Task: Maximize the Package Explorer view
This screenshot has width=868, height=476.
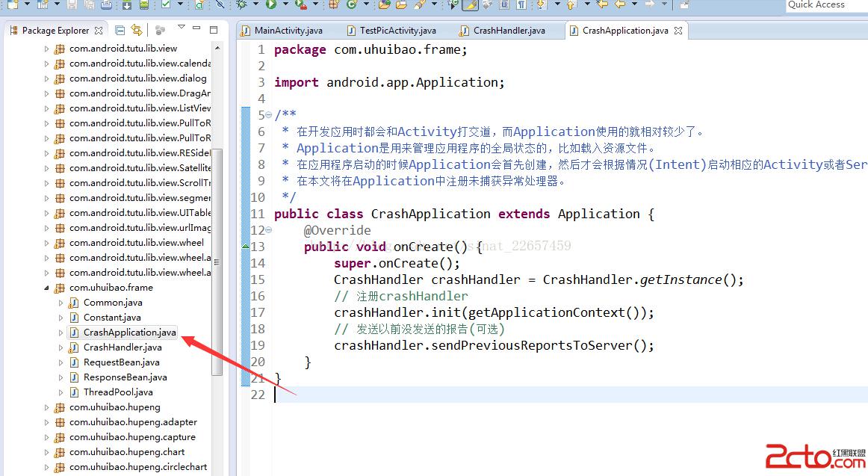Action: 213,29
